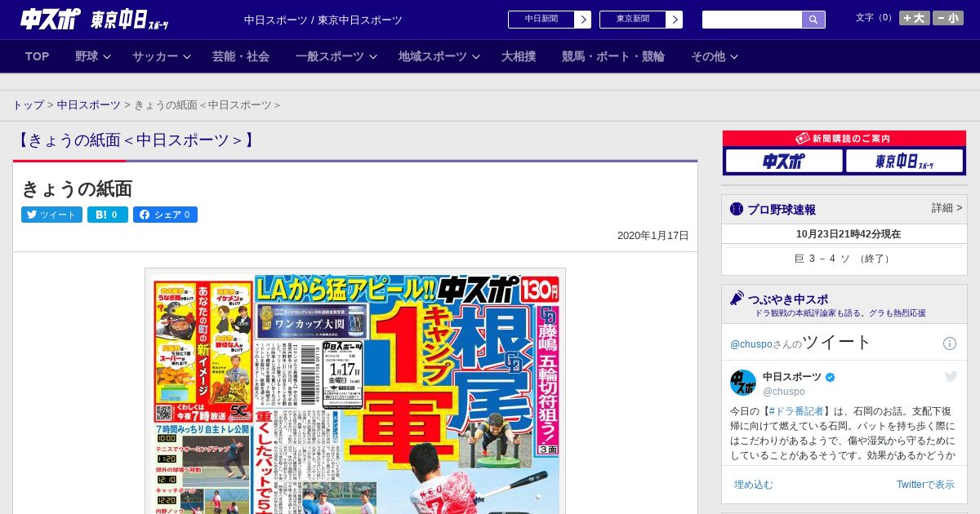Click 東京中日 subscription banner button

click(904, 162)
